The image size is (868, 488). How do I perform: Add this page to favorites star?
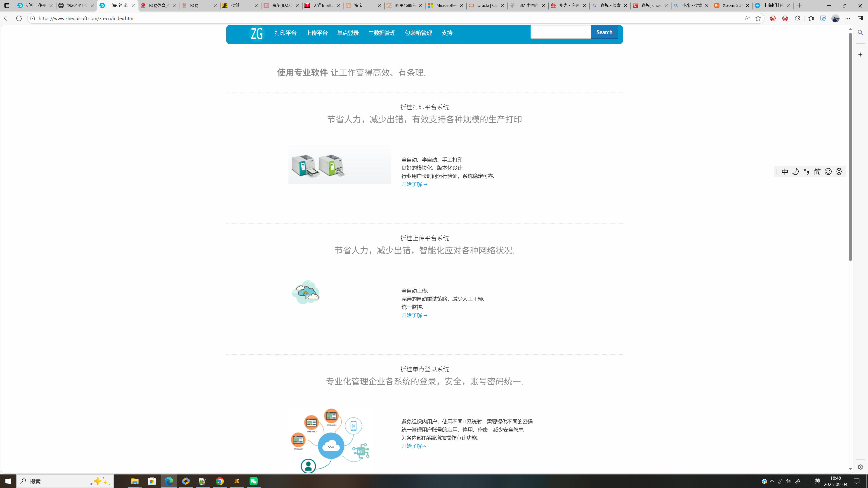758,18
